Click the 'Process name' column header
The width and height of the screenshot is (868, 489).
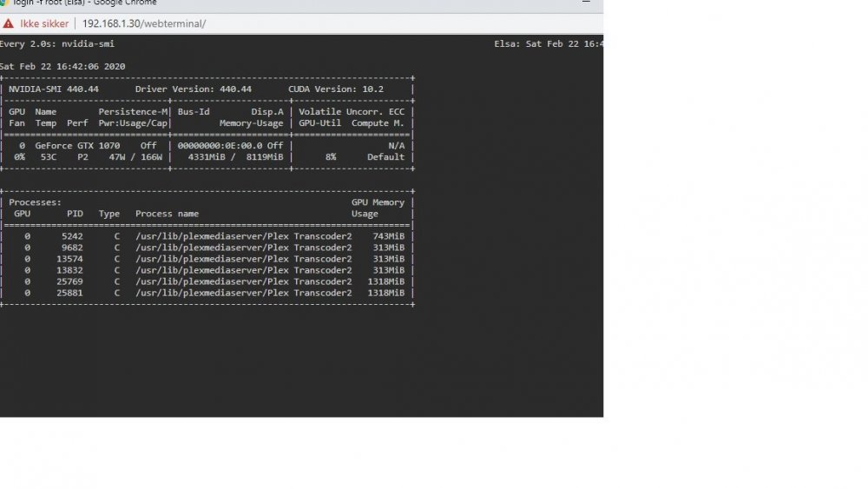168,214
